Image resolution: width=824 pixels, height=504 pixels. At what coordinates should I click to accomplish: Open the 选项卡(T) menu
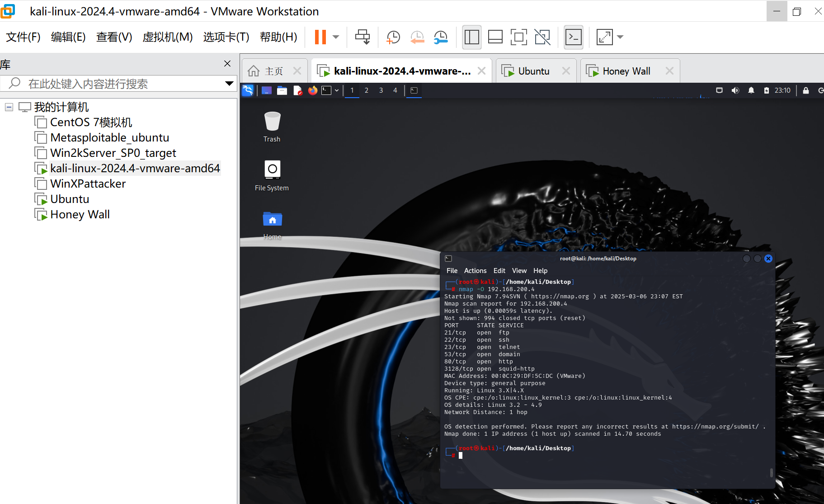226,37
